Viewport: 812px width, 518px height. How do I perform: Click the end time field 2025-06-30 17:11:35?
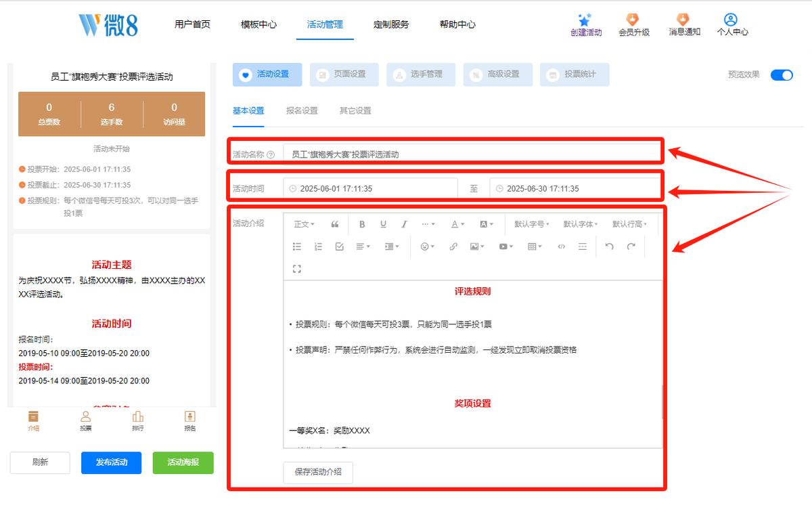click(575, 189)
